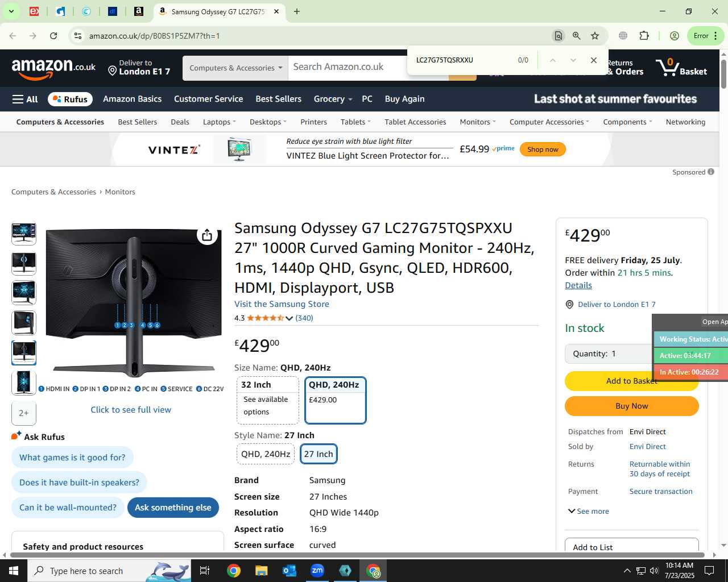
Task: Click the Buy Now button
Action: pyautogui.click(x=631, y=406)
